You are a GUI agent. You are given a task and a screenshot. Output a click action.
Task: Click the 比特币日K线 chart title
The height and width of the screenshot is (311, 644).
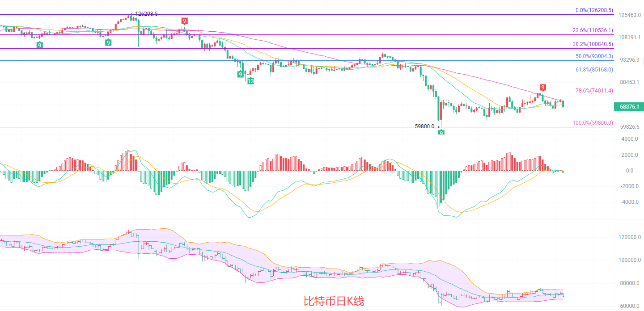tap(334, 302)
